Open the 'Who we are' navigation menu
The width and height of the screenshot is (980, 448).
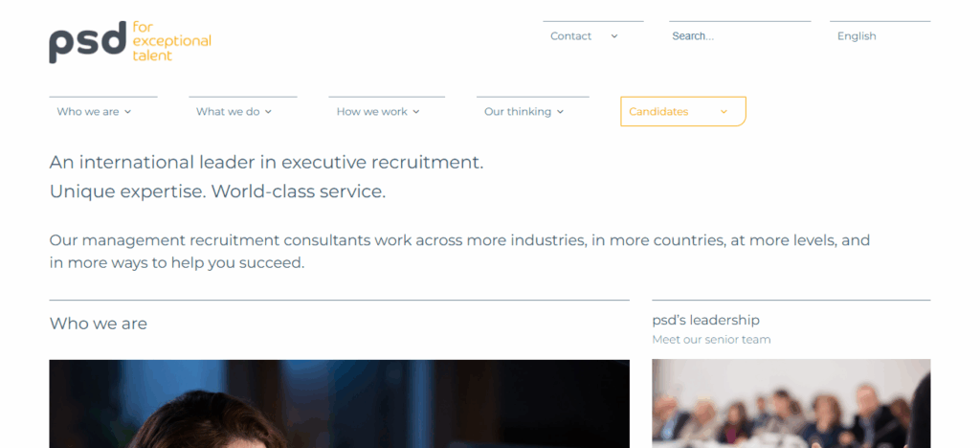coord(88,112)
